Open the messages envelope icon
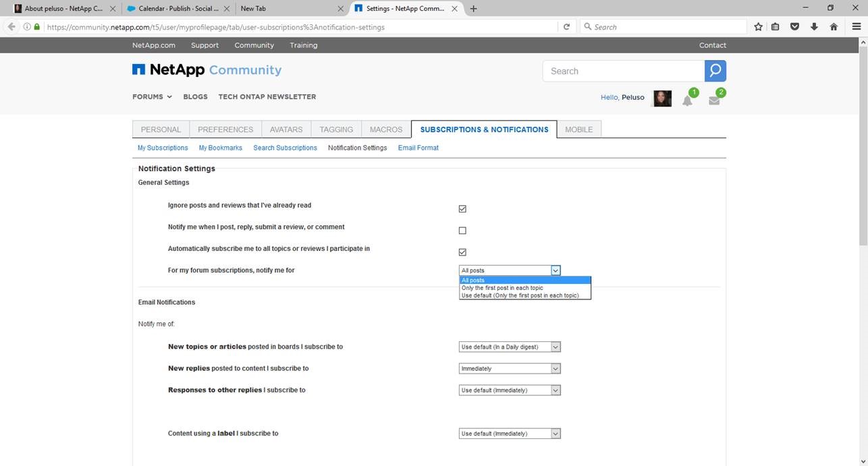This screenshot has width=868, height=466. pyautogui.click(x=713, y=100)
